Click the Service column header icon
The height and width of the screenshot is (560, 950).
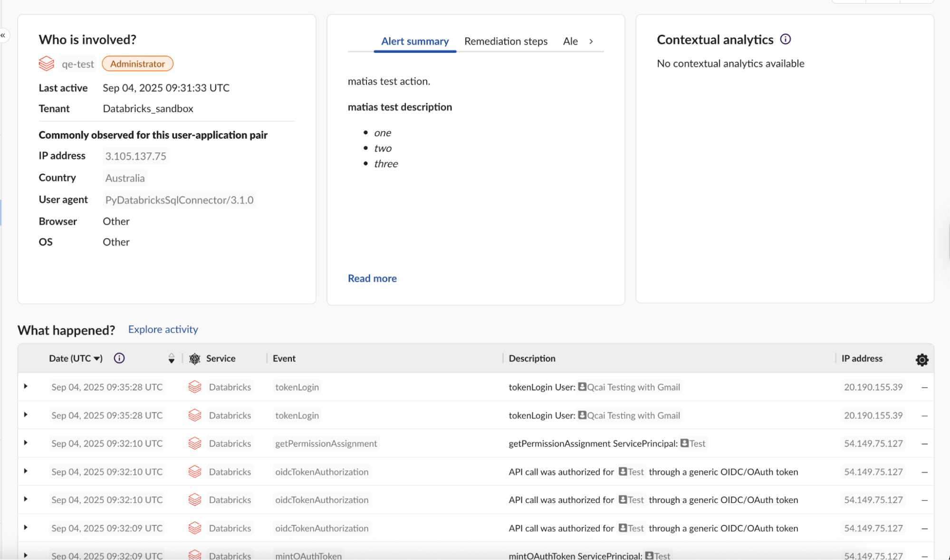tap(194, 359)
